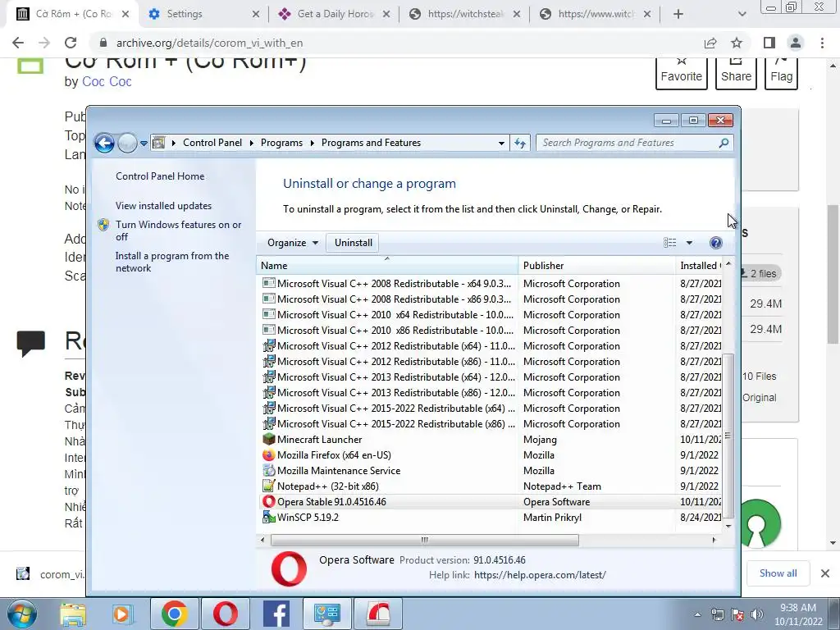
Task: Click the horizontal scrollbar of program list
Action: pos(424,540)
